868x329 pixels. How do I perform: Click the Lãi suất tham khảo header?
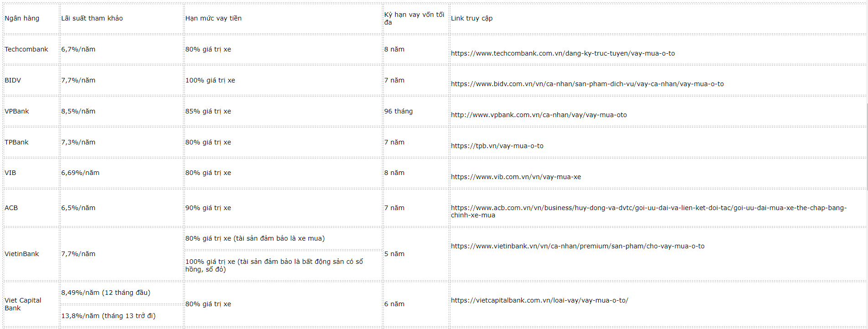click(92, 18)
